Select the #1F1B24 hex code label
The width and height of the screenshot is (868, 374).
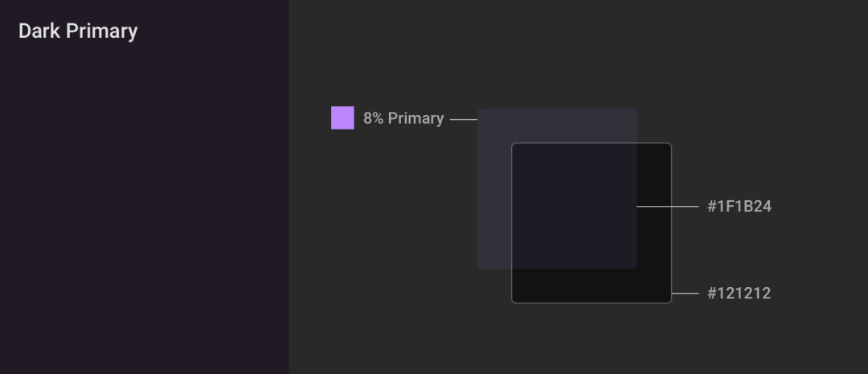(739, 206)
